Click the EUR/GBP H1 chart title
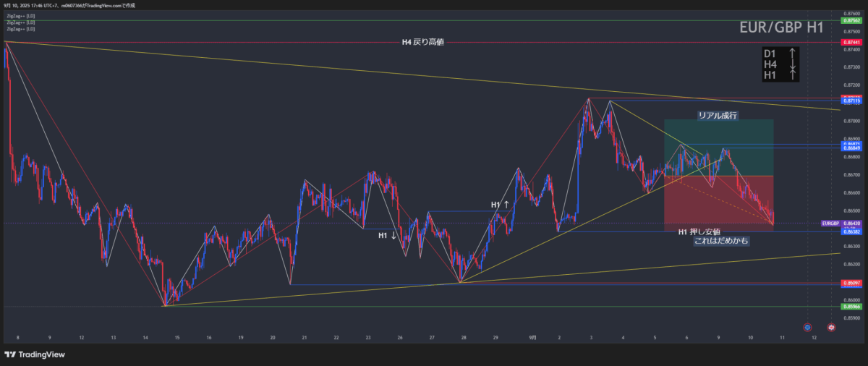 (781, 27)
